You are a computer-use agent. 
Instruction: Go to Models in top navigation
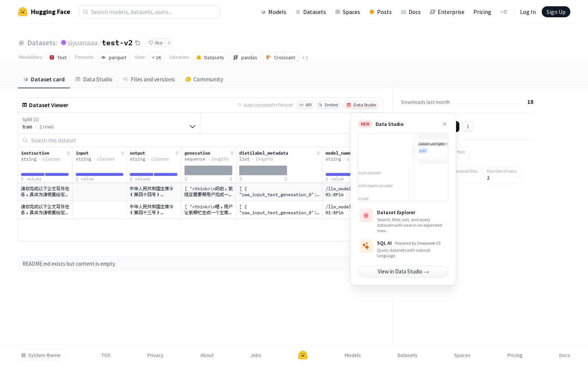click(x=273, y=12)
